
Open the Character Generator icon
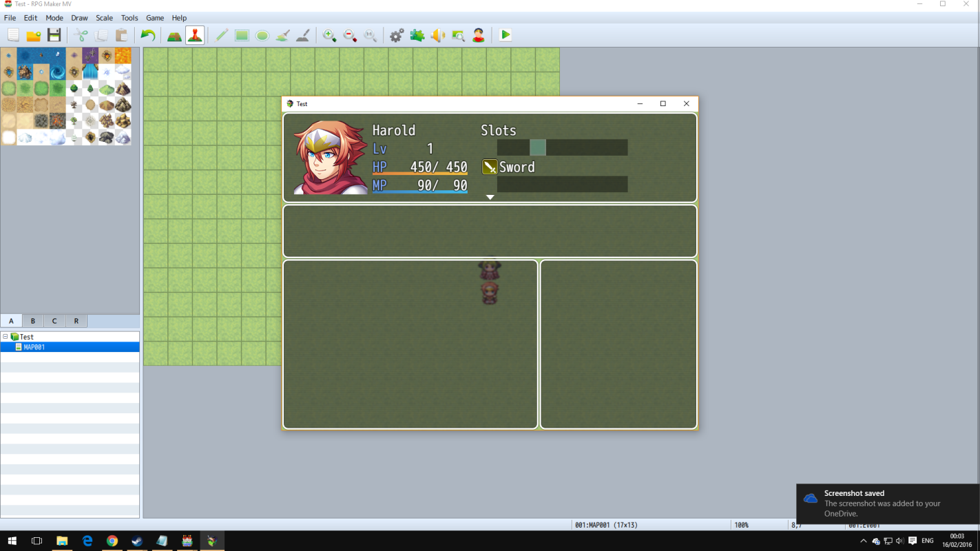point(479,35)
